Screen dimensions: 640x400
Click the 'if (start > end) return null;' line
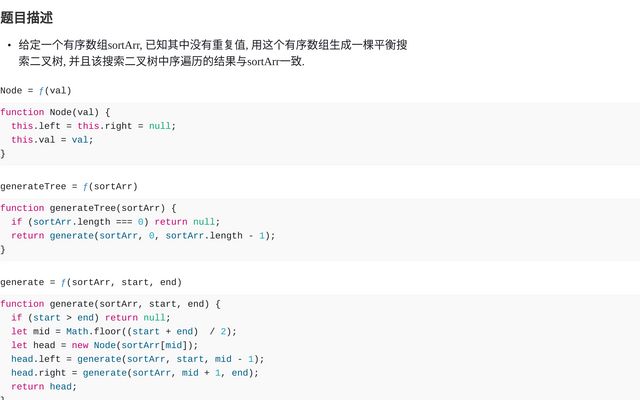pos(85,318)
